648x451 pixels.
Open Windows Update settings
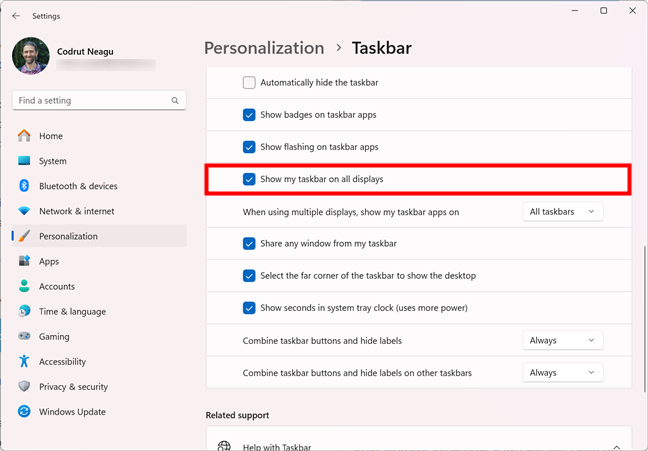tap(99, 411)
